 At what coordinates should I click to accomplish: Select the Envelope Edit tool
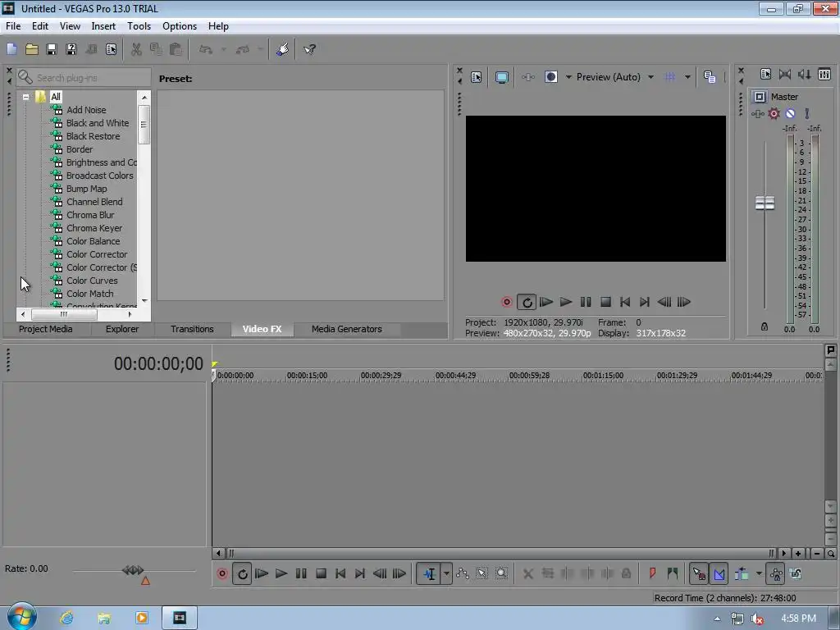(x=463, y=573)
